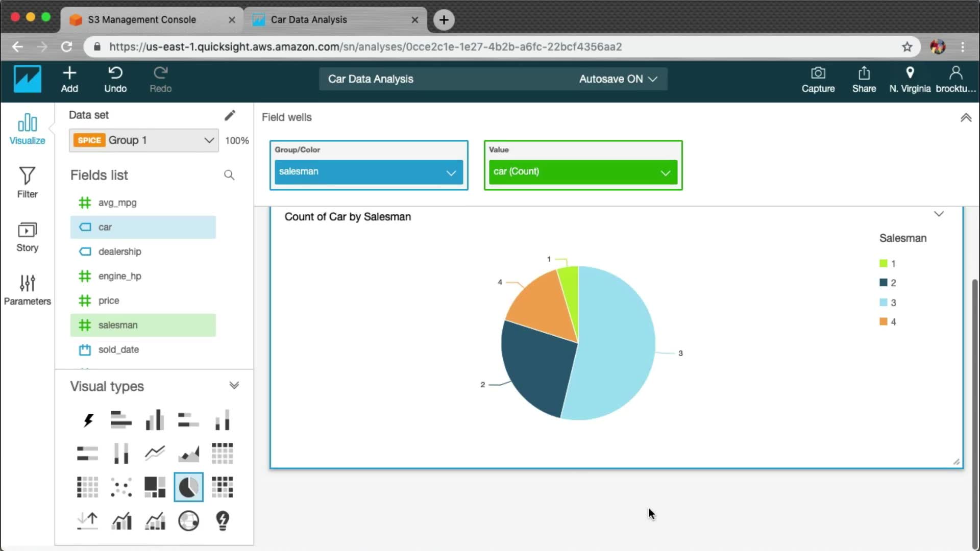Open the Parameters pane
Screen dimensions: 980x551
click(x=27, y=289)
